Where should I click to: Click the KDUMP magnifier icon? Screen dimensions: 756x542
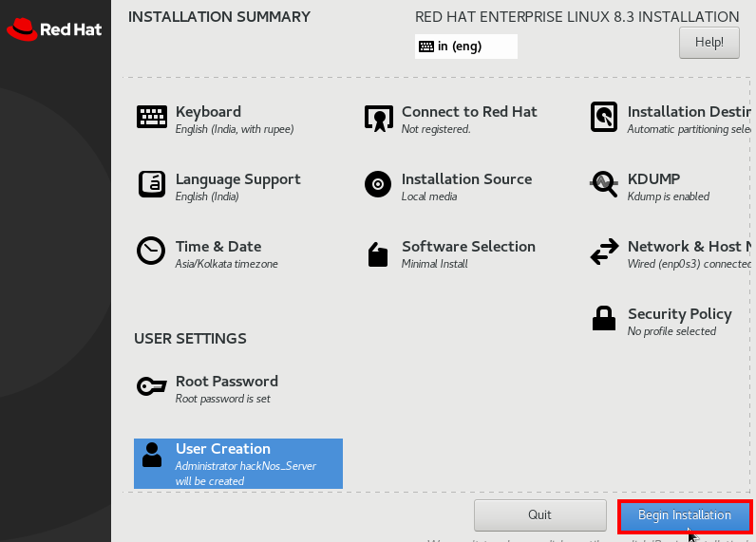[x=604, y=184]
